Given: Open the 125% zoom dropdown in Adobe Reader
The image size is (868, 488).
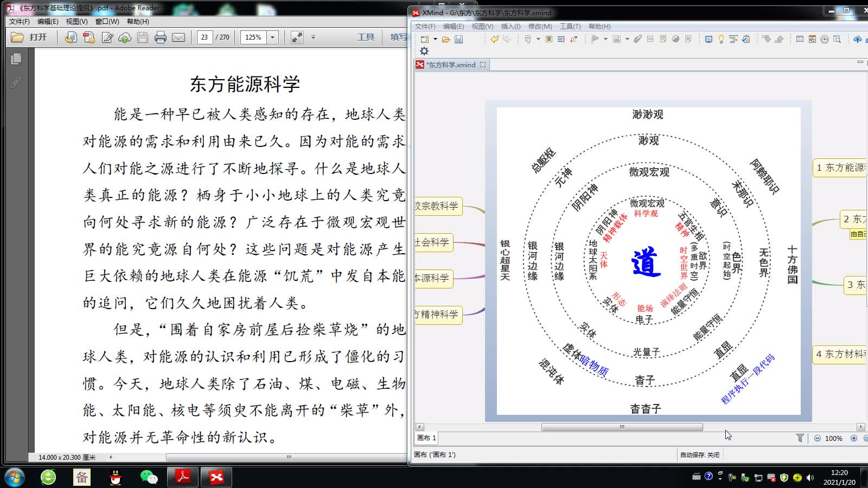Looking at the screenshot, I should 273,37.
